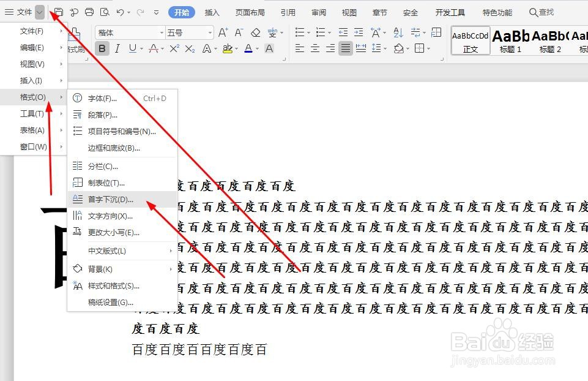588x381 pixels.
Task: Apply character shading icon
Action: (x=269, y=48)
